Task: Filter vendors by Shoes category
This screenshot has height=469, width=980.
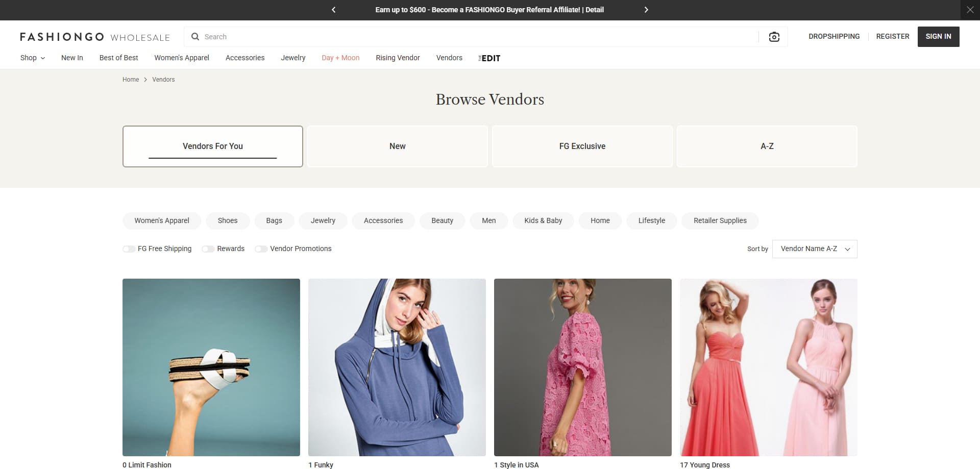Action: [x=228, y=220]
